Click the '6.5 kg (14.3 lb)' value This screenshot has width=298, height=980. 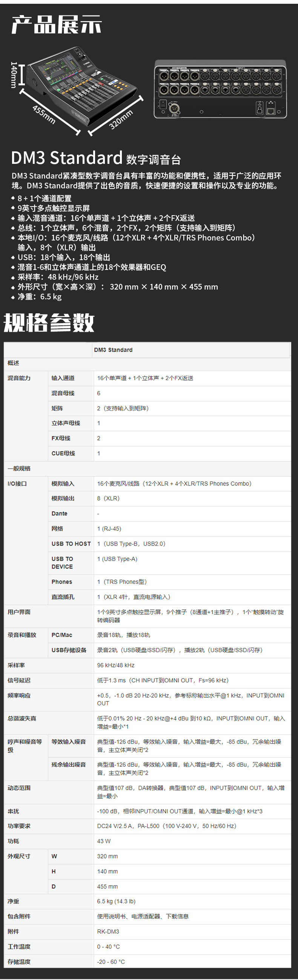pyautogui.click(x=116, y=901)
